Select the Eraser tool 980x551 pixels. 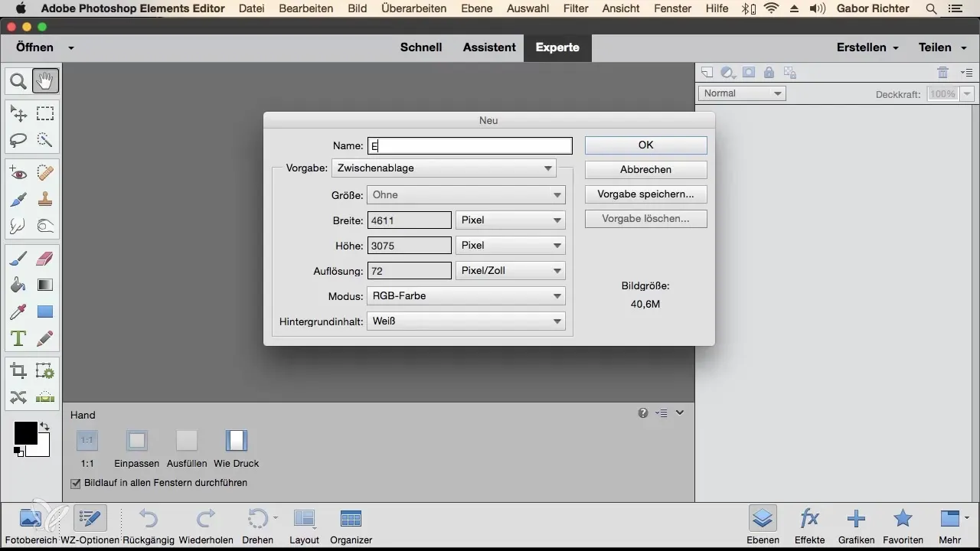(45, 259)
